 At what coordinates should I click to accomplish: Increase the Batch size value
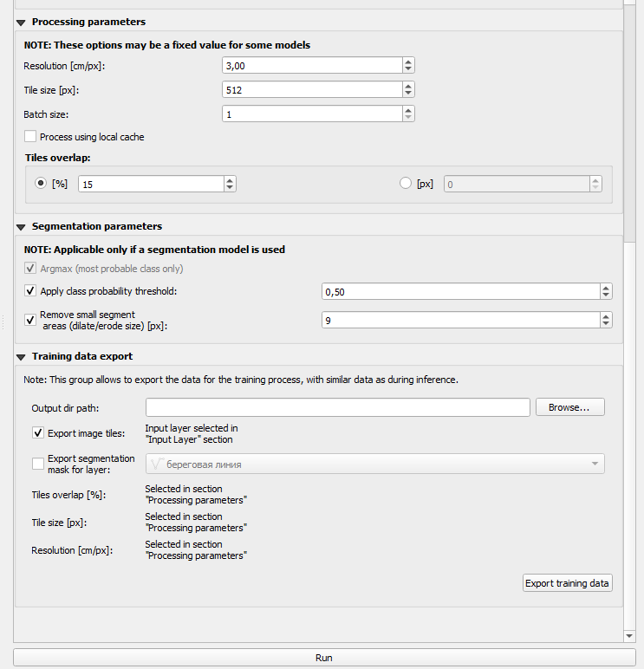click(408, 111)
